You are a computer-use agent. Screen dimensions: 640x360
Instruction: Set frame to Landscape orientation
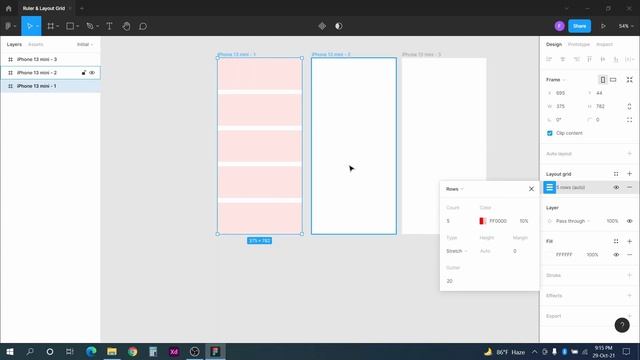coord(613,80)
